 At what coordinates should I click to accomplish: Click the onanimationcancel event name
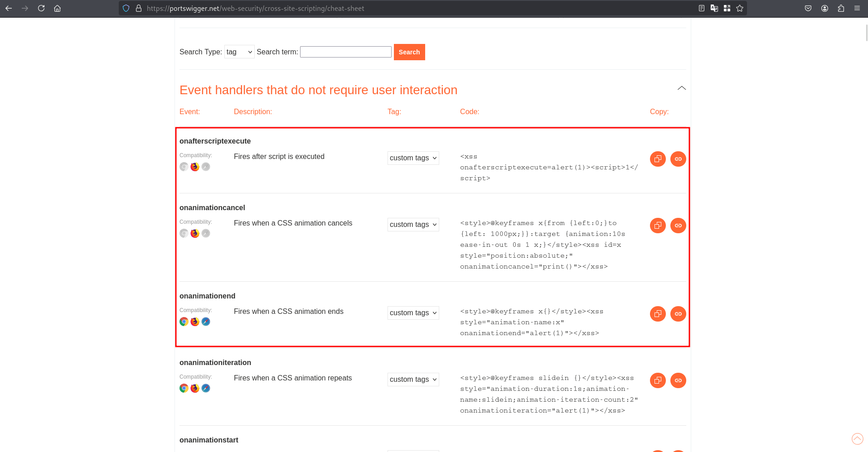pos(212,208)
